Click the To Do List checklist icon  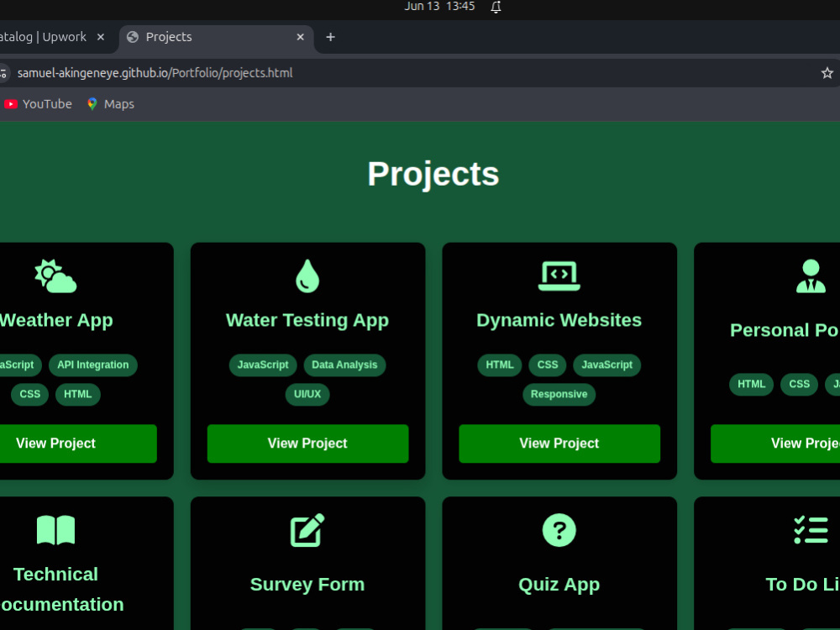811,530
